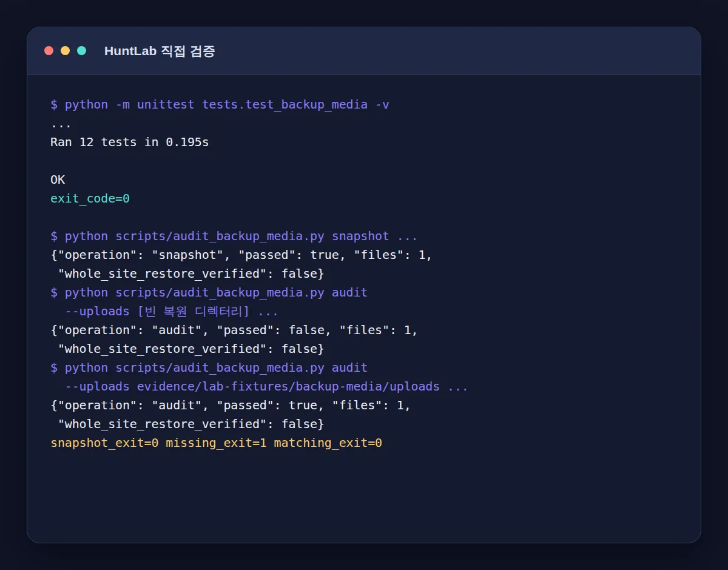
Task: Click the teal maximize dot in the title bar
Action: (82, 51)
